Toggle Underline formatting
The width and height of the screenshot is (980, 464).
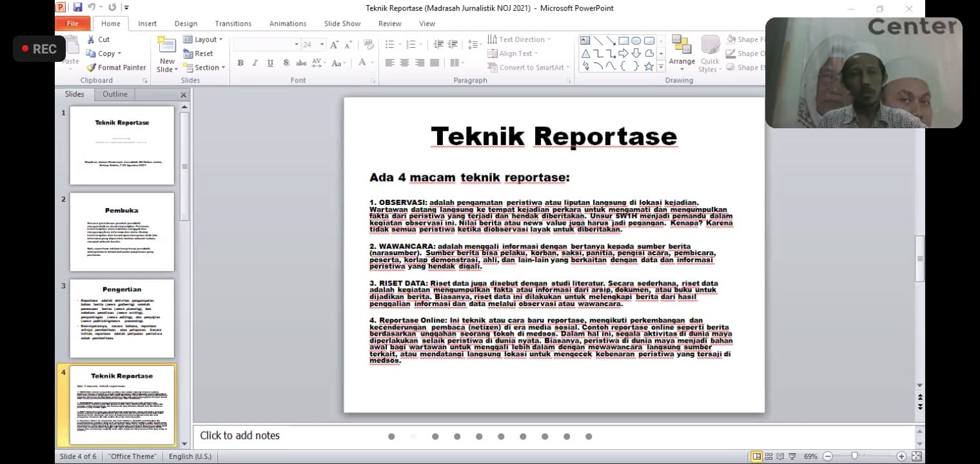point(270,63)
